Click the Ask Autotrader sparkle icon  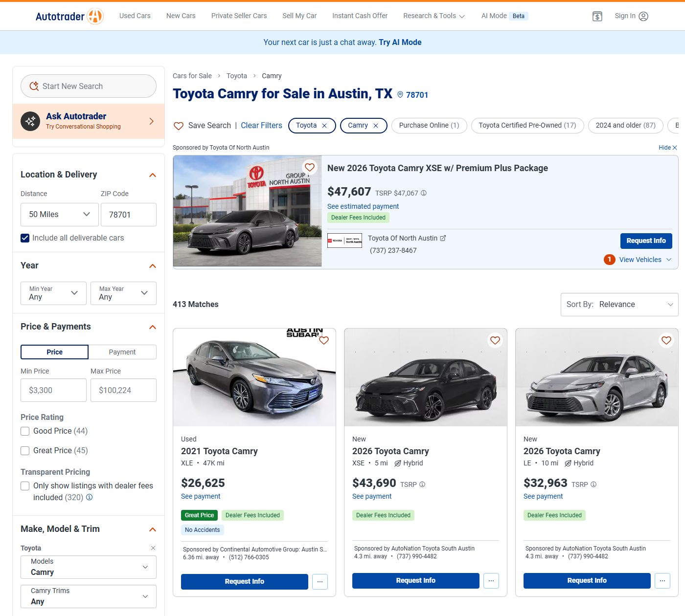point(30,121)
